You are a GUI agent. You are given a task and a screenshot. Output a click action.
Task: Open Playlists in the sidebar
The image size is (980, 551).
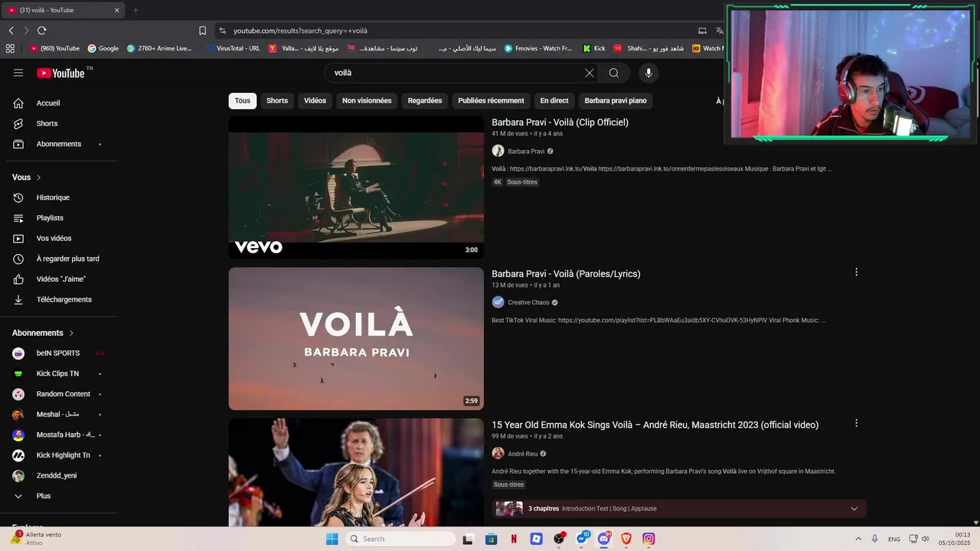coord(60,218)
